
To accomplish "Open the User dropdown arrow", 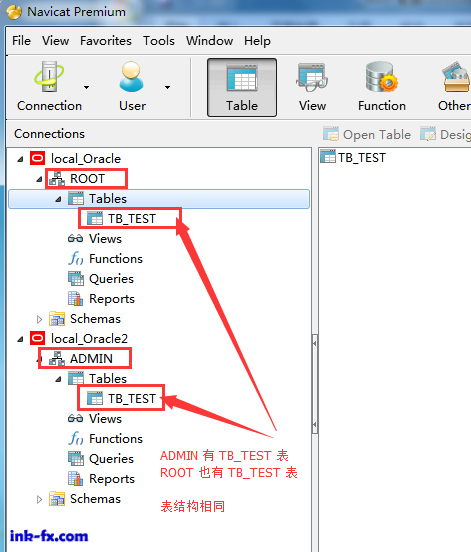I will click(x=168, y=87).
